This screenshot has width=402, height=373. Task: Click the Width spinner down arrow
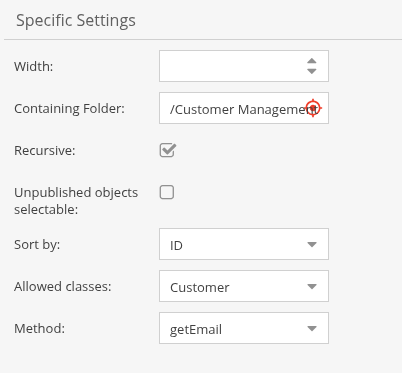click(x=312, y=71)
